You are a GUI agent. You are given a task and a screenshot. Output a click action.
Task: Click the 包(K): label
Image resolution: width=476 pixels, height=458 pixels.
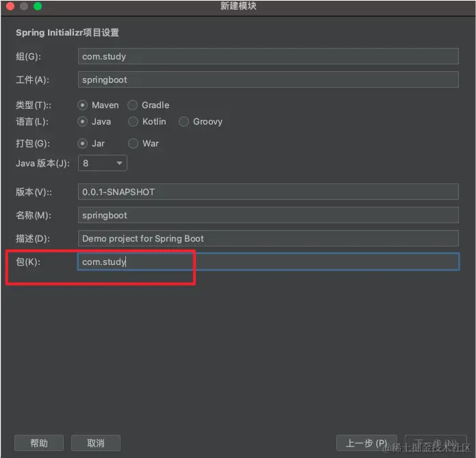click(28, 262)
